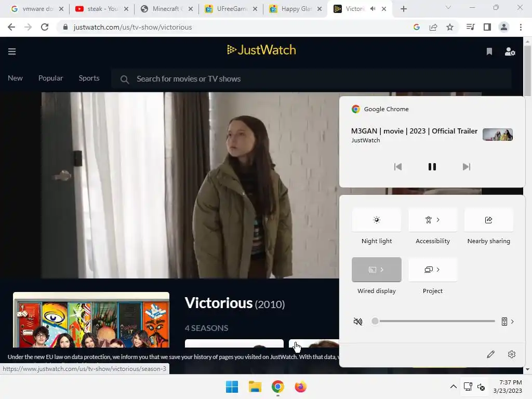Expand Wired display options chevron
The image size is (532, 399).
point(382,270)
